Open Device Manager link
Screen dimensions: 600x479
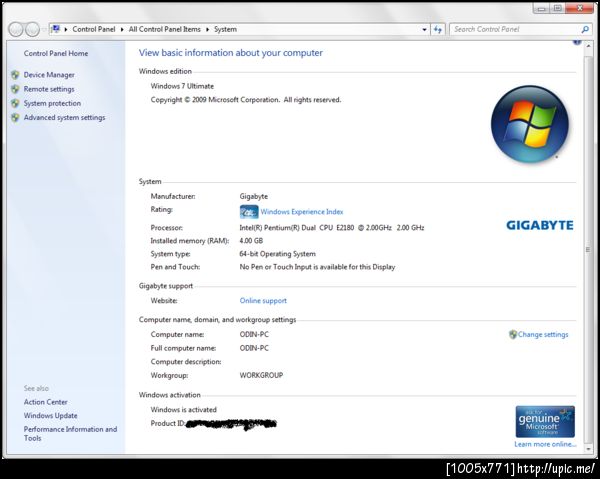click(x=49, y=75)
